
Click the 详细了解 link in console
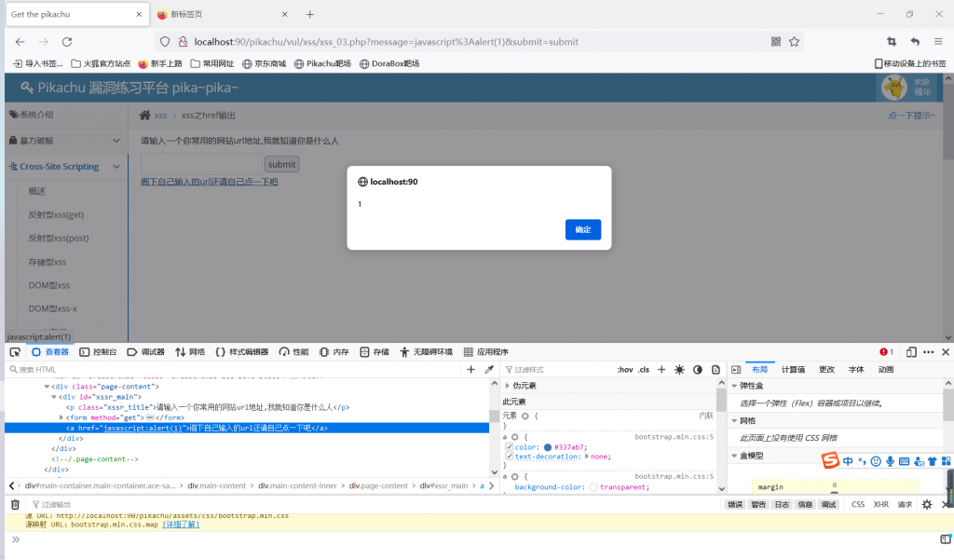(x=181, y=525)
